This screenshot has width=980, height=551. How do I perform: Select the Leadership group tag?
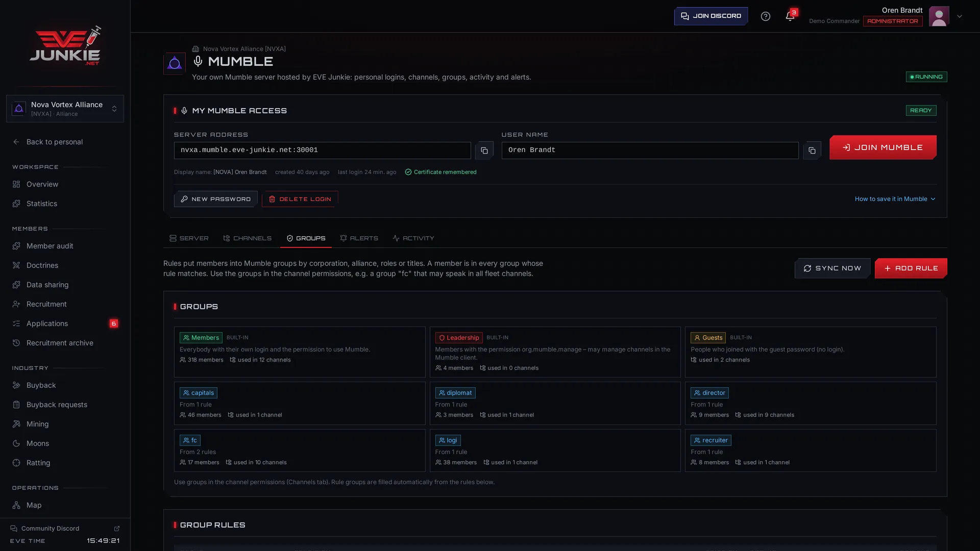pyautogui.click(x=458, y=338)
